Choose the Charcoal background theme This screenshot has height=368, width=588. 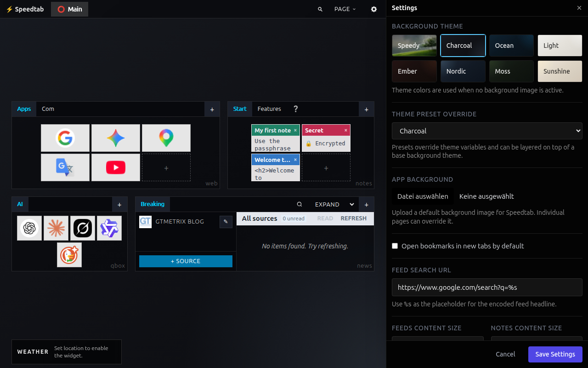point(463,46)
